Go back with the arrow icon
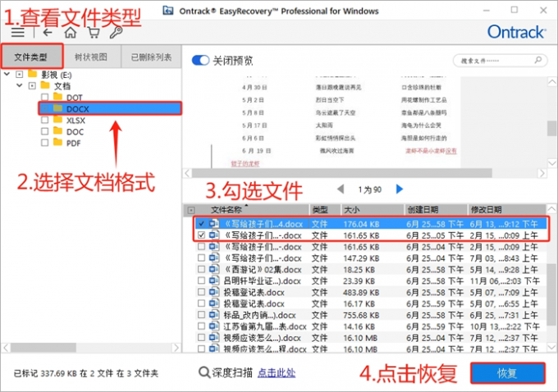 pos(48,33)
